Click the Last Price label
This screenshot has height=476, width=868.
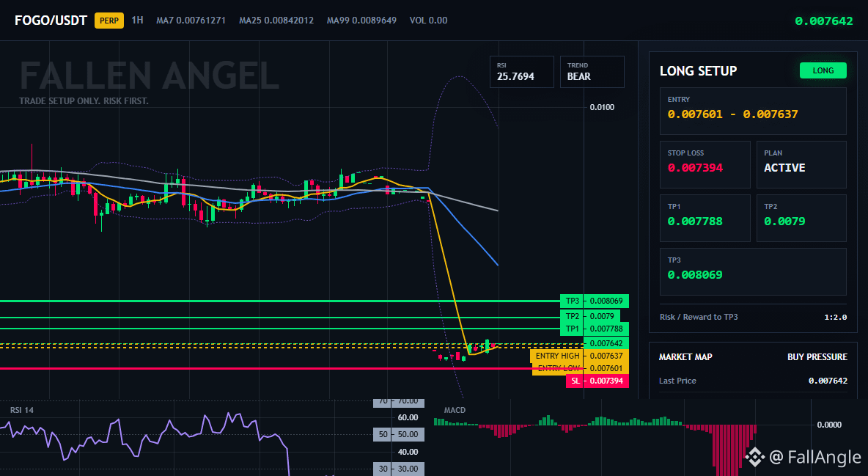677,381
